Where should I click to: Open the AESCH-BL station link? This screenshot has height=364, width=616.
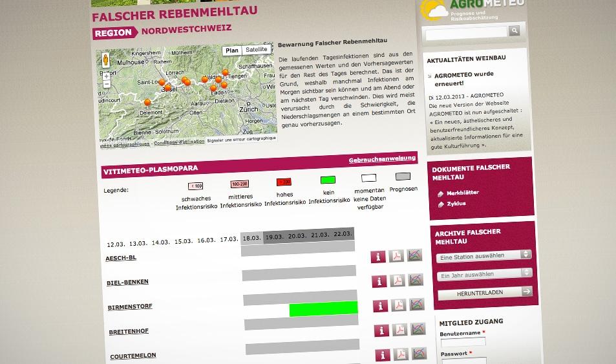121,258
